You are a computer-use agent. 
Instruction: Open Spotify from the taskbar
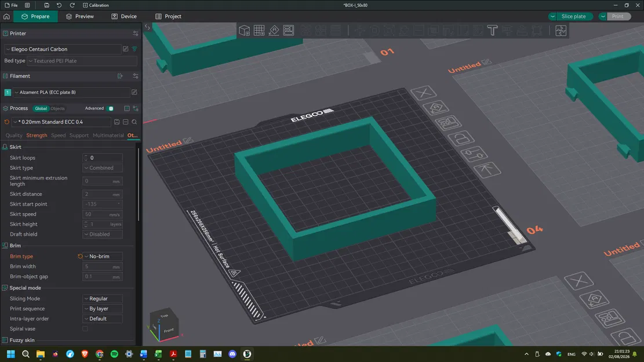point(114,354)
